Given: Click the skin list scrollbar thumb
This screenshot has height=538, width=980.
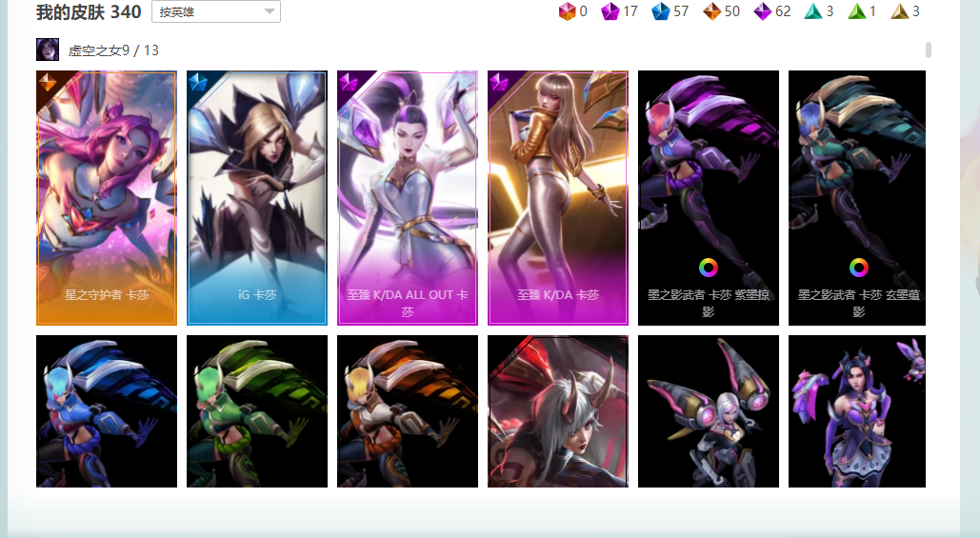Looking at the screenshot, I should click(x=929, y=50).
